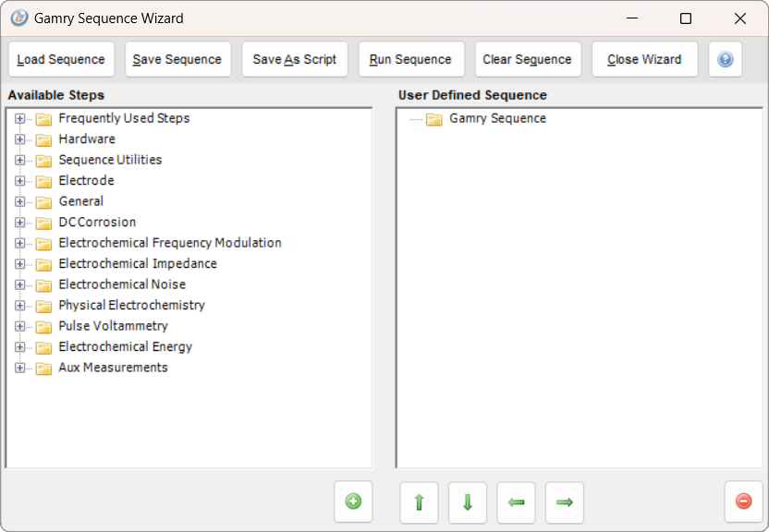Expand the DC Corrosion node

[19, 223]
